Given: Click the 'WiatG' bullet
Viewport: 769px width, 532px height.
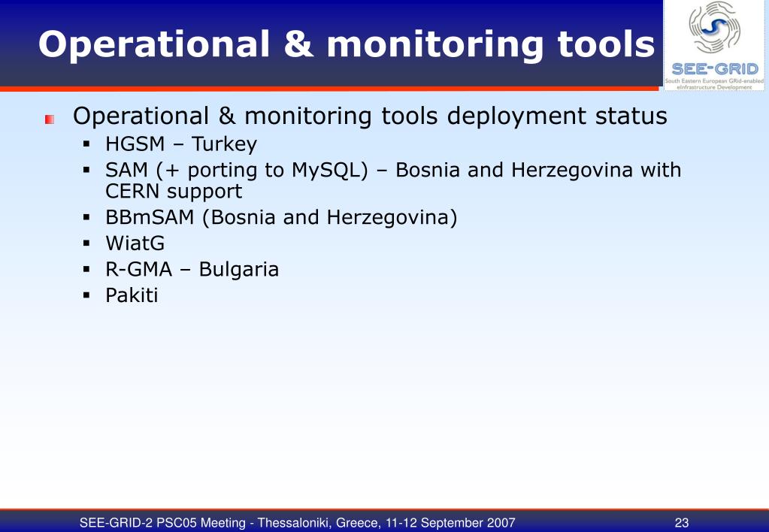Looking at the screenshot, I should pos(135,243).
